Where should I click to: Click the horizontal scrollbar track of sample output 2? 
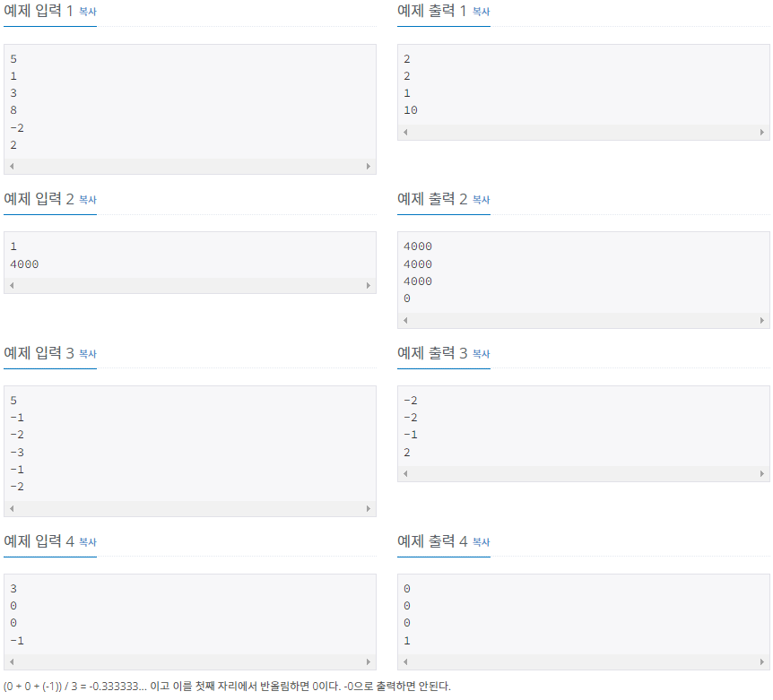[x=584, y=321]
